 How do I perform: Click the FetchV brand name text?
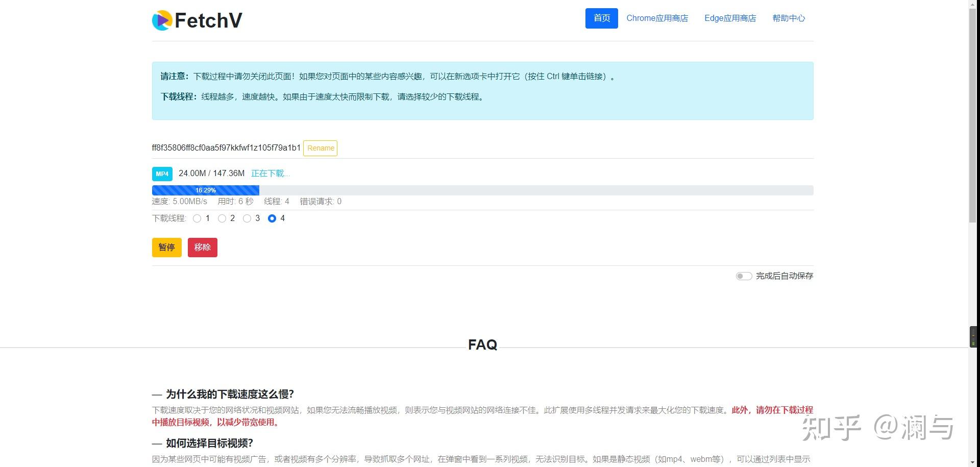click(208, 20)
